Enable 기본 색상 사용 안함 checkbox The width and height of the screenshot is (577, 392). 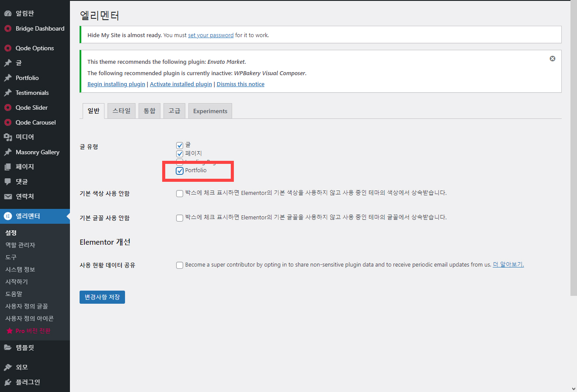coord(180,194)
